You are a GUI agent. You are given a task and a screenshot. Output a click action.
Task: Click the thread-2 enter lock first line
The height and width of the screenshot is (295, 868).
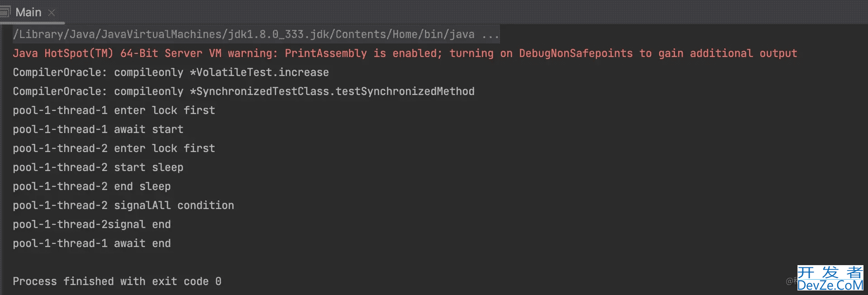(114, 148)
